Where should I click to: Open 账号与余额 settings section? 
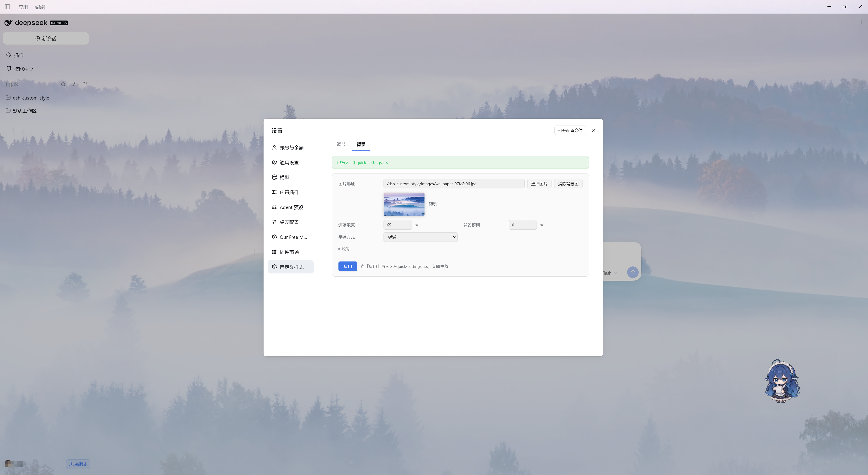click(x=290, y=147)
